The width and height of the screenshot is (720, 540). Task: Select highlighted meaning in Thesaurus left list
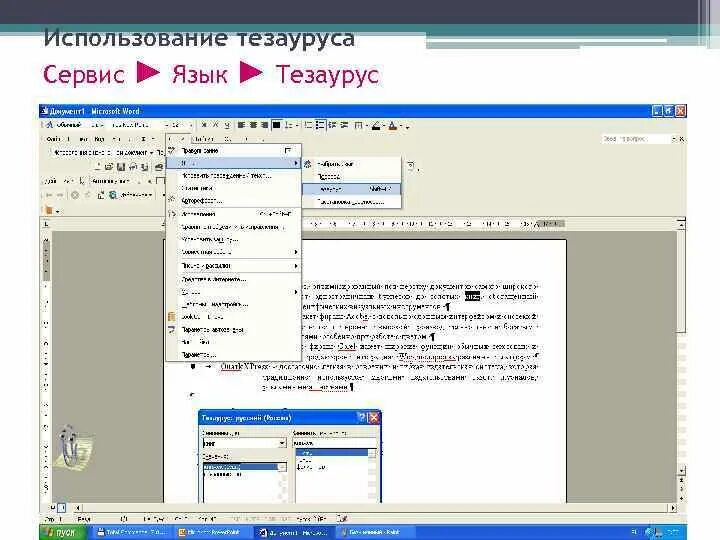click(241, 467)
